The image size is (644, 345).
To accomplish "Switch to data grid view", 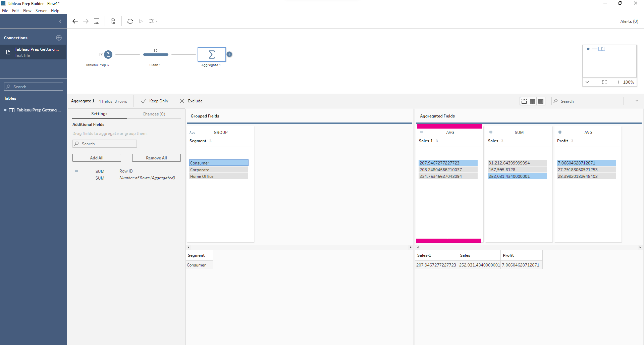I will coord(532,101).
